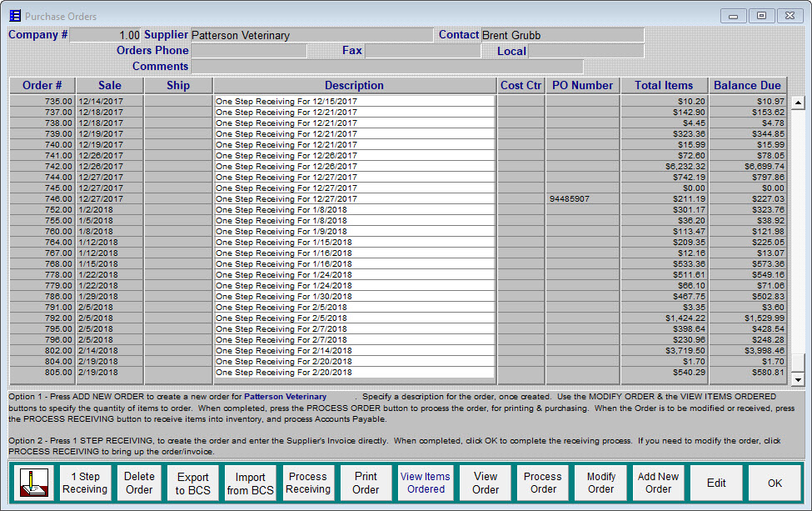Select order number 805.00
Viewport: 812px width, 511px height.
42,373
